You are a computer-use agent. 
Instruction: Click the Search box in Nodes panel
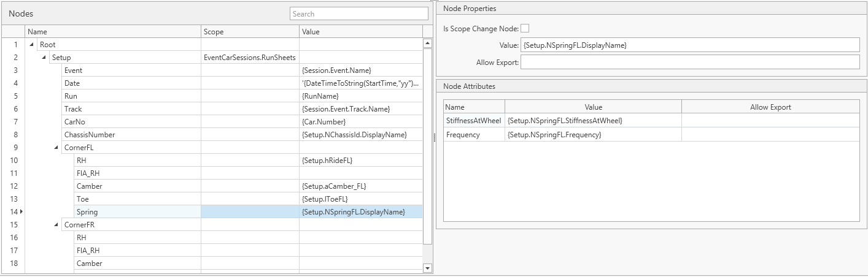(x=358, y=13)
